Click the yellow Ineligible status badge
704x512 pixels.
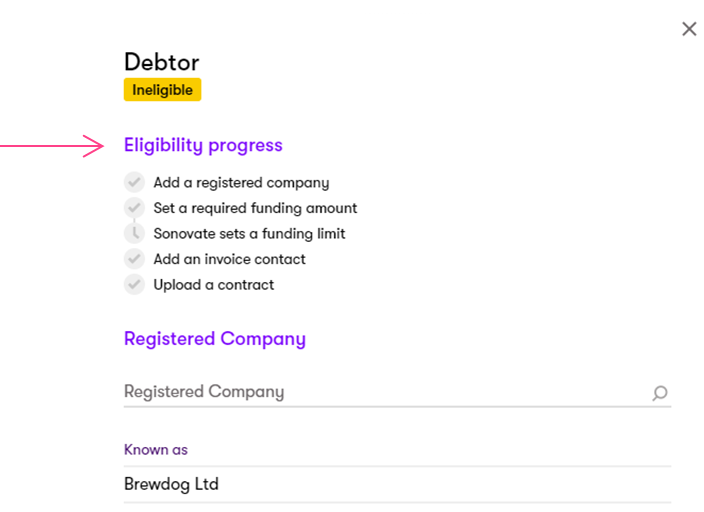click(162, 90)
